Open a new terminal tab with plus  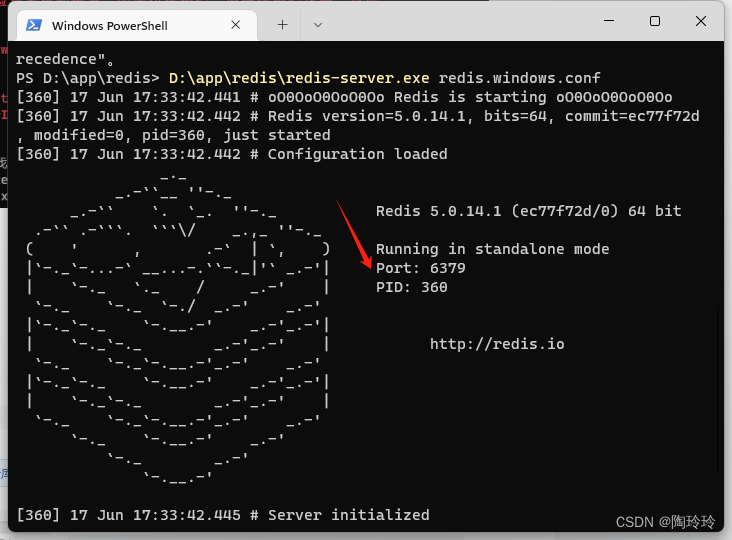(282, 25)
